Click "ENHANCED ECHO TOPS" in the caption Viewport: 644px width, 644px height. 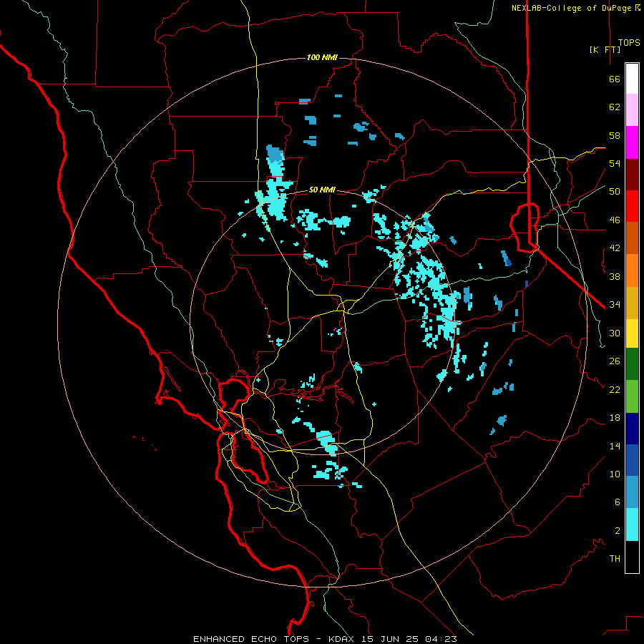click(251, 639)
